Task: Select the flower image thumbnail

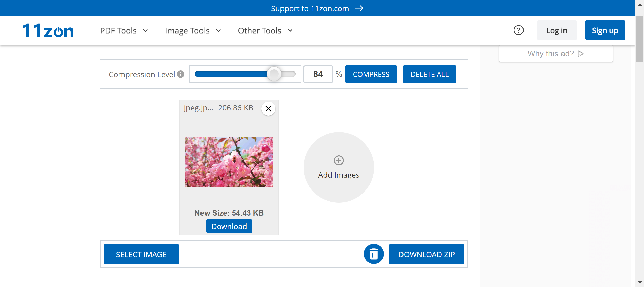Action: (x=229, y=162)
